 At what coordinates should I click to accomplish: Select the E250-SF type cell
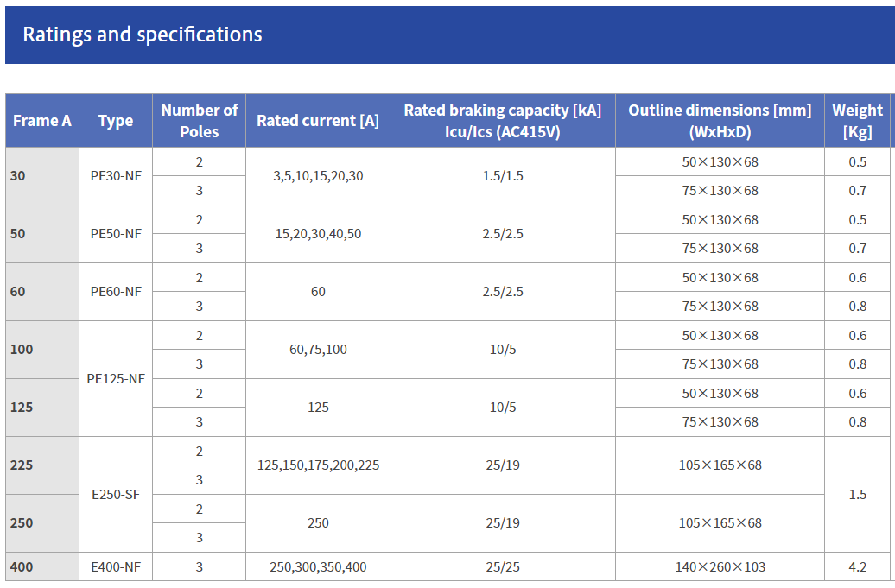116,495
